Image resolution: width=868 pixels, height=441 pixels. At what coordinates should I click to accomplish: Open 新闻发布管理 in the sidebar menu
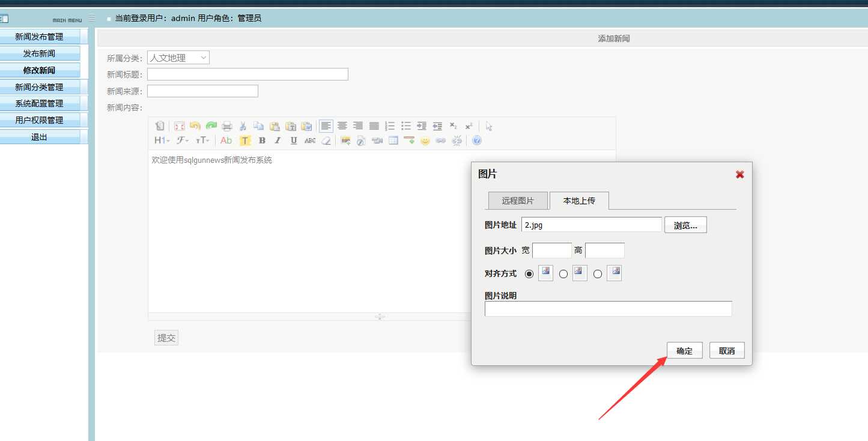pos(40,37)
